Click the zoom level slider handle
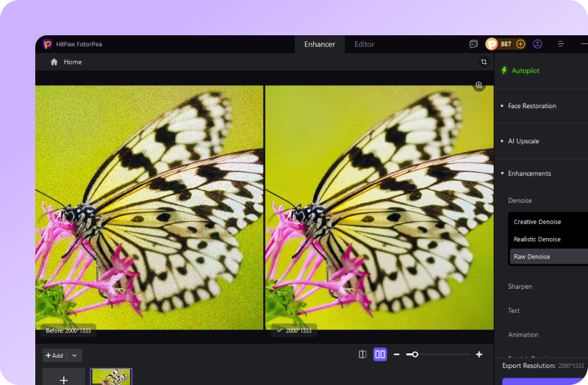588x385 pixels. 415,354
